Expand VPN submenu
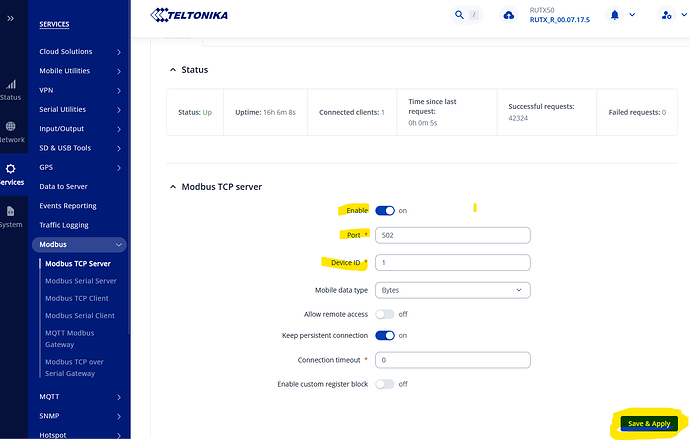690x440 pixels. (80, 90)
